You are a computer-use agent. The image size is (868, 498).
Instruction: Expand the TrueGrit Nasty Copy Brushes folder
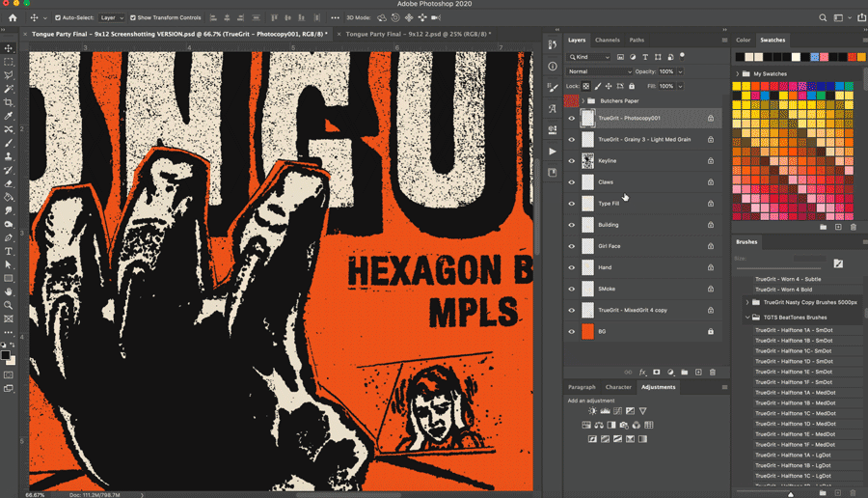[x=746, y=302]
